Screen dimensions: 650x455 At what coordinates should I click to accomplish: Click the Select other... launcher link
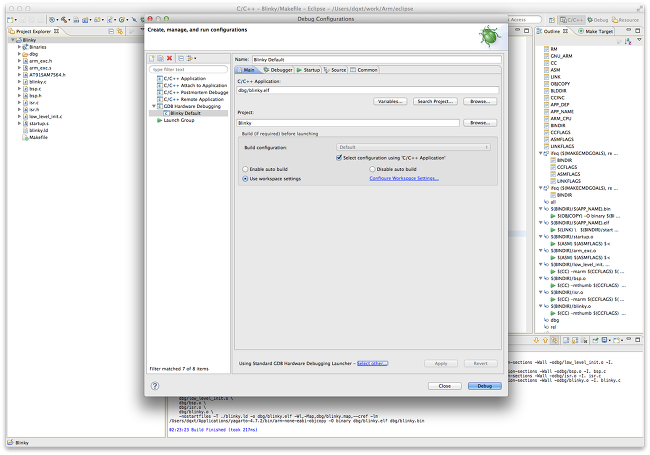coord(372,363)
